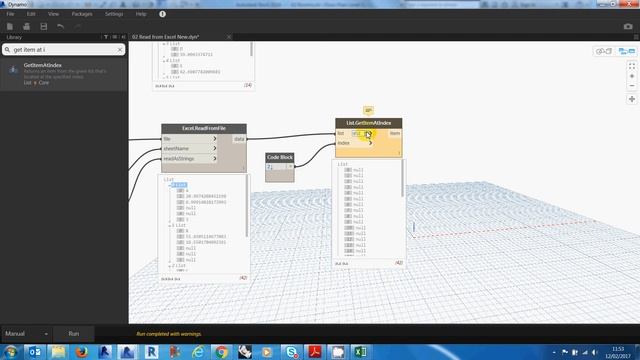Viewport: 640px width, 360px height.
Task: Click the camera export-image icon
Action: (628, 27)
